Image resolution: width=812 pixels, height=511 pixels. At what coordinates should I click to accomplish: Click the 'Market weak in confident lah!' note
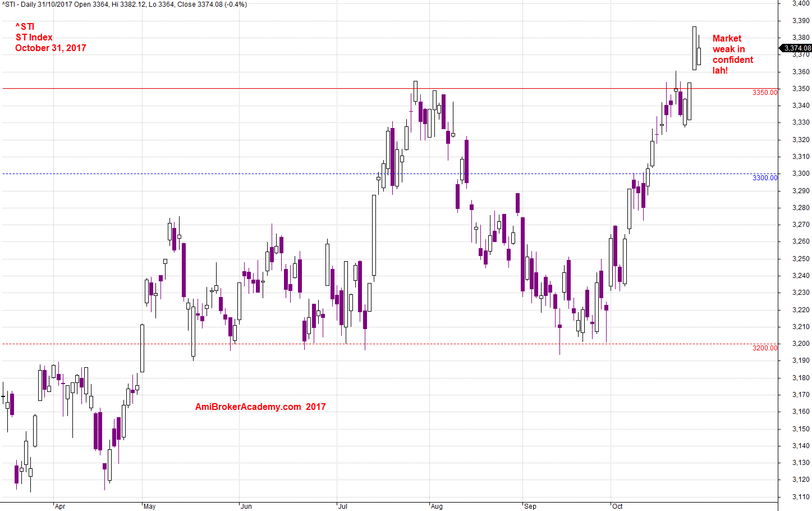(733, 54)
